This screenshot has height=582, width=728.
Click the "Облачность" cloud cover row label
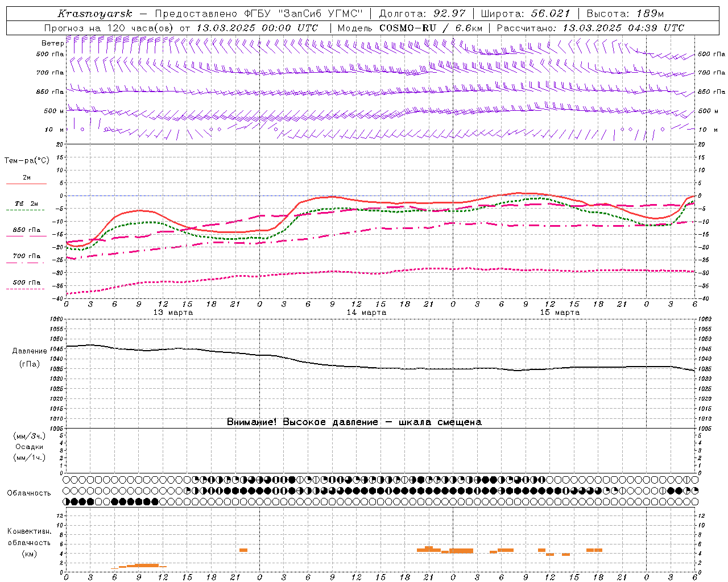pyautogui.click(x=29, y=493)
